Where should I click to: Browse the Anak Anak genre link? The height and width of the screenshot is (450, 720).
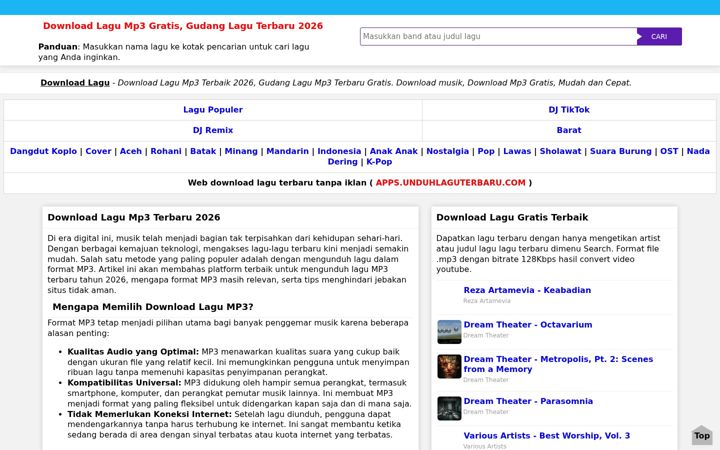pyautogui.click(x=394, y=151)
